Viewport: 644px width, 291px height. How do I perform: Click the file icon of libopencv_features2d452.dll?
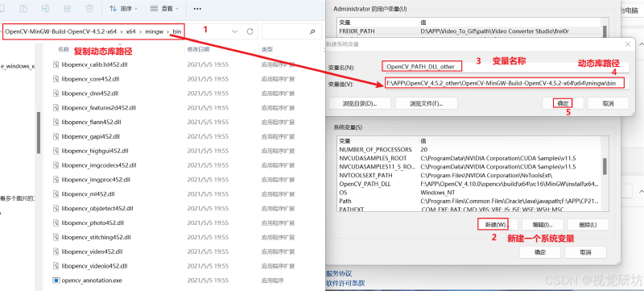coord(56,108)
